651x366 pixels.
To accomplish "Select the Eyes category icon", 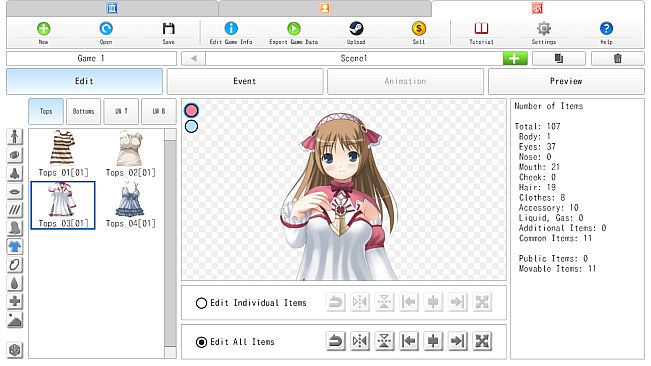I will (x=15, y=155).
